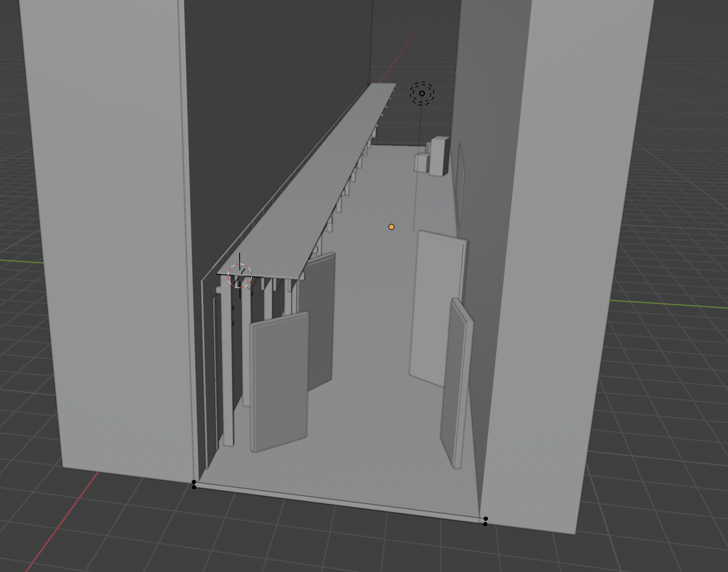This screenshot has width=728, height=572.
Task: Click the orange object origin dot
Action: [x=391, y=227]
